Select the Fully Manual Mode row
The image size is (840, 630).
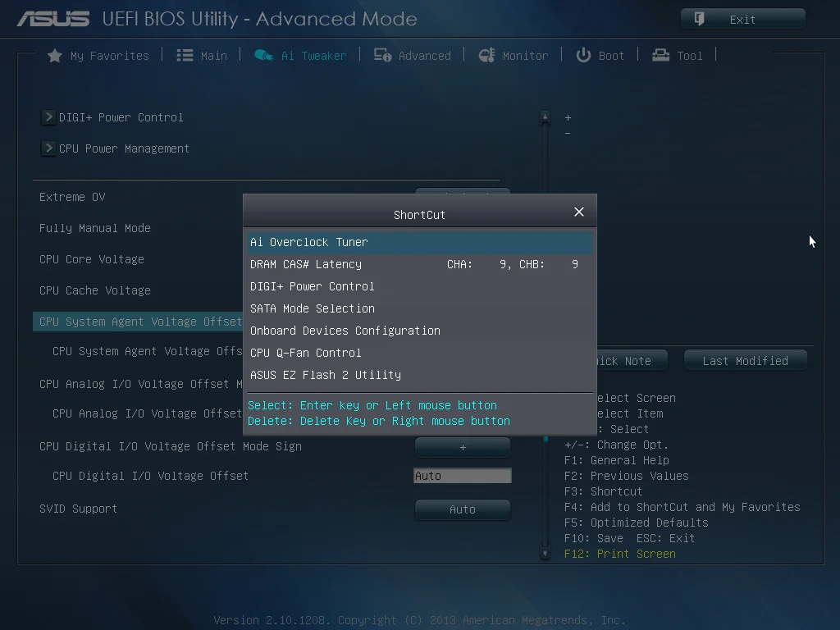point(95,228)
